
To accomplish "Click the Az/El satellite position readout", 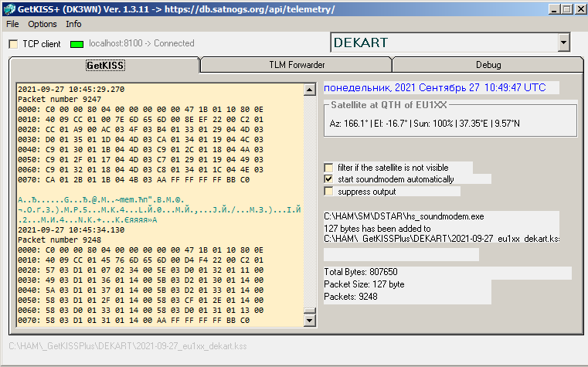I will click(x=424, y=124).
